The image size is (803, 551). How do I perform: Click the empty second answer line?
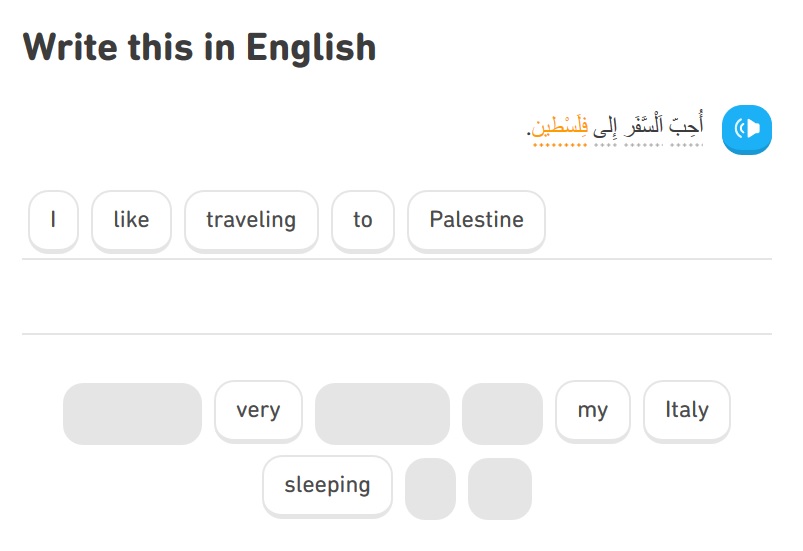397,297
